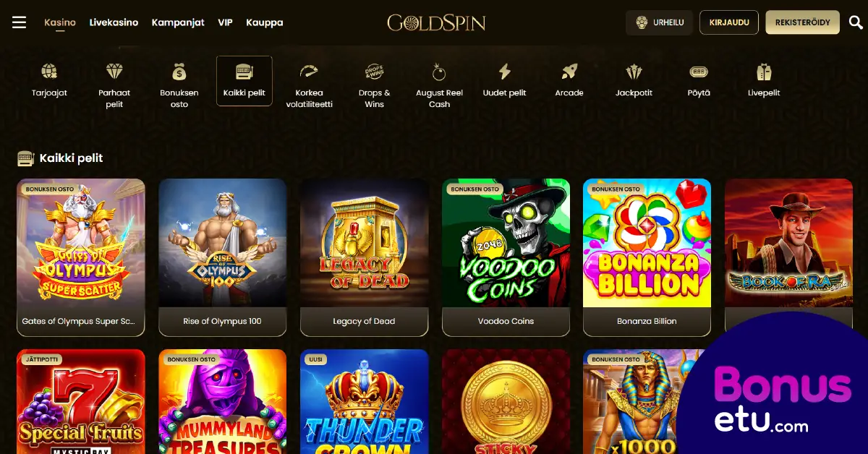Select August Reel Cash icon
This screenshot has width=868, height=454.
439,71
